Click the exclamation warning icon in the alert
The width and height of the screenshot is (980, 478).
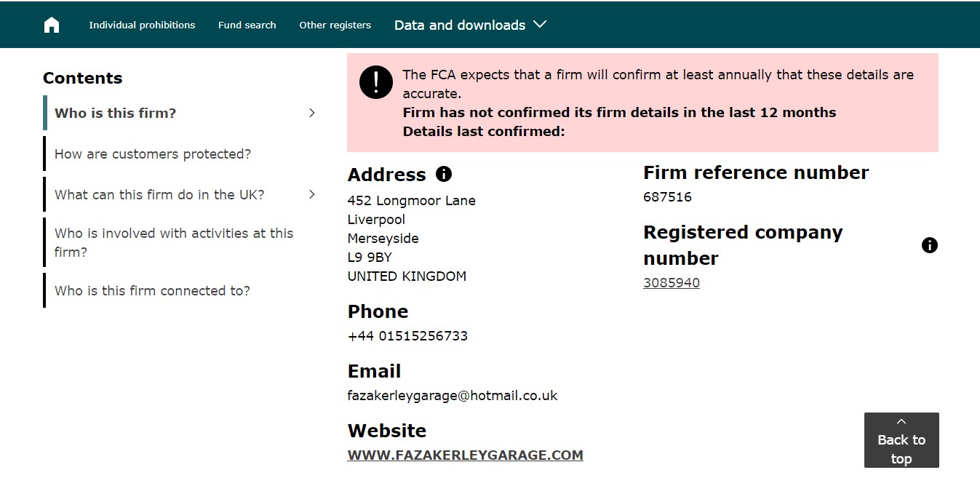click(x=376, y=83)
